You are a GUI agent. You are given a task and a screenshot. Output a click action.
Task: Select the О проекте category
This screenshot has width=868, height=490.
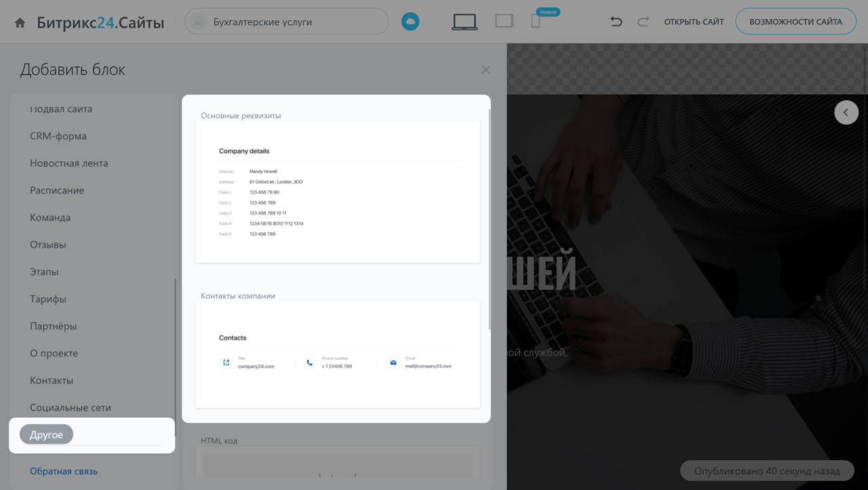coord(54,353)
